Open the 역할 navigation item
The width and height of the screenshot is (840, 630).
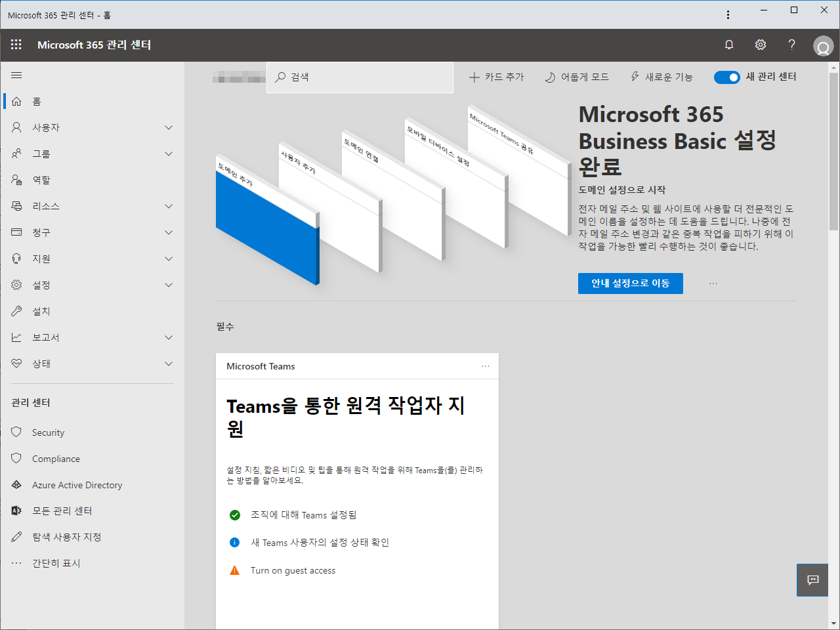[x=92, y=180]
